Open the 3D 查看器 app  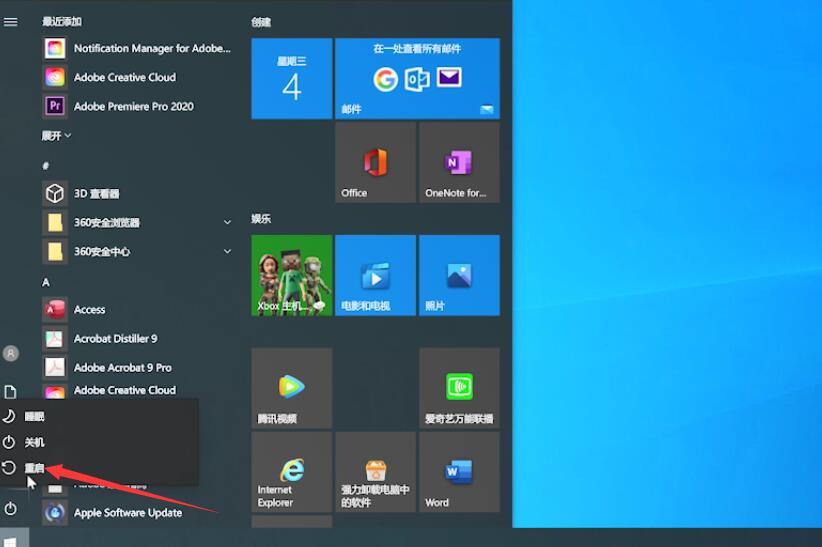[137, 194]
